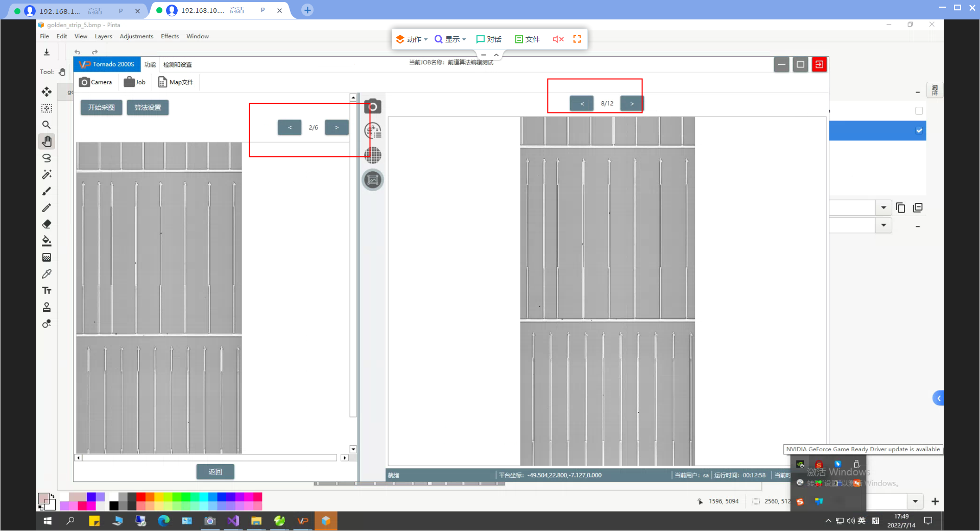Viewport: 980px width, 531px height.
Task: Go to previous page from 8/12
Action: point(582,103)
